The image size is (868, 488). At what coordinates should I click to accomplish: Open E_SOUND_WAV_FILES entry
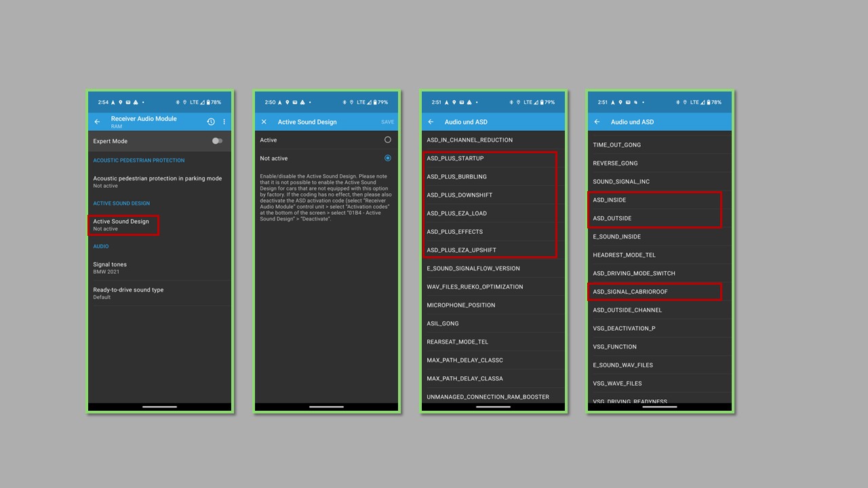coord(660,365)
